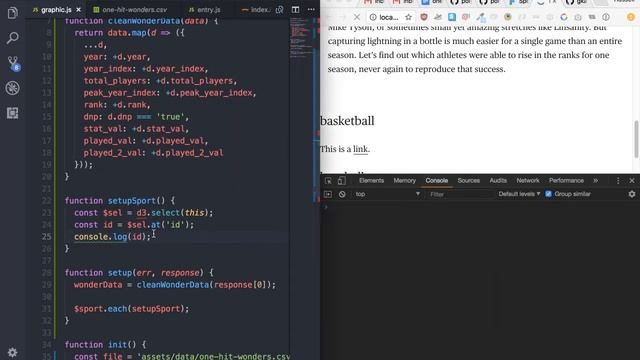Screen dimensions: 640x360
Task: Open the Source Control view
Action: pos(13,63)
